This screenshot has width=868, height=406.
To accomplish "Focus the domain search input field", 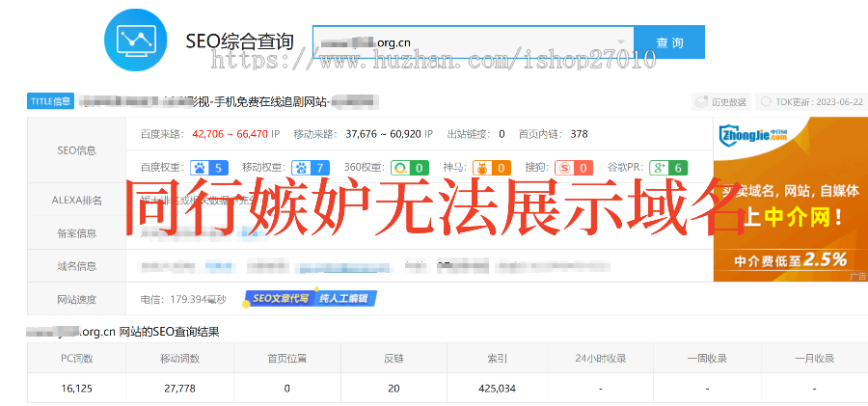I will (x=474, y=42).
